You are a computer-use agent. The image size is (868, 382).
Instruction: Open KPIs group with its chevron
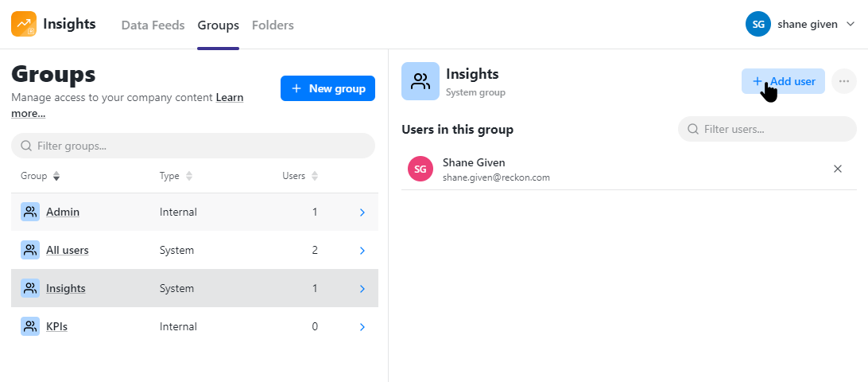click(x=362, y=327)
